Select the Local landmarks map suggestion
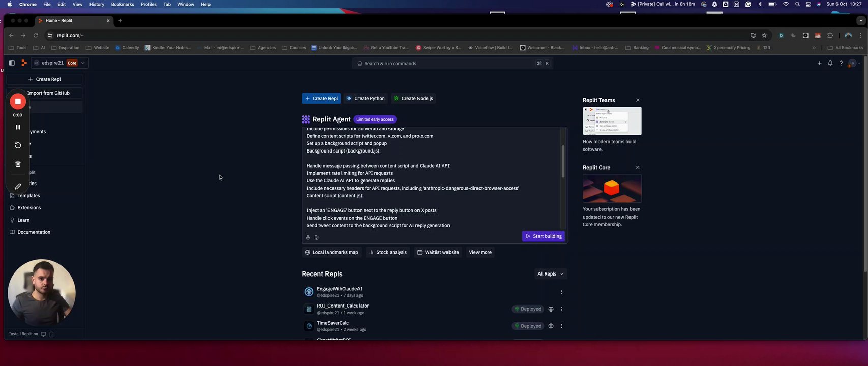This screenshot has height=366, width=868. click(332, 252)
